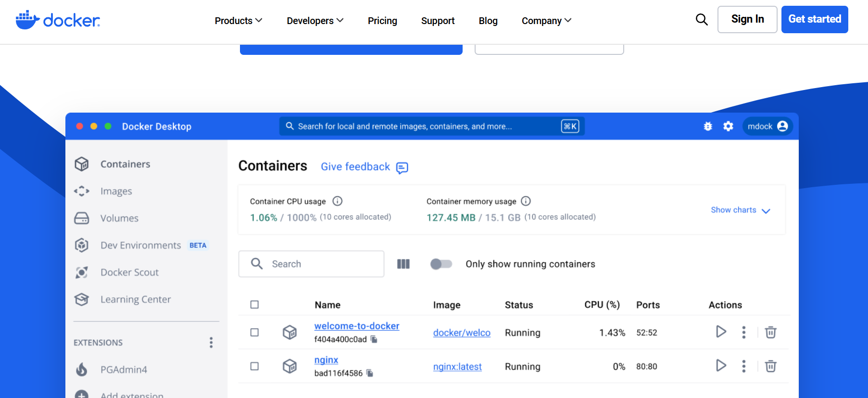868x398 pixels.
Task: Delete the nginx container
Action: tap(770, 366)
